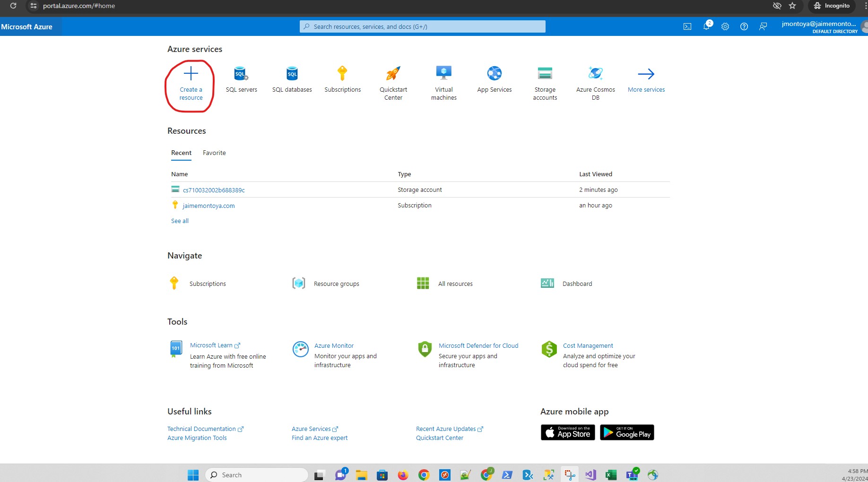The height and width of the screenshot is (482, 868).
Task: Open Visual Studio from the taskbar
Action: tap(590, 475)
